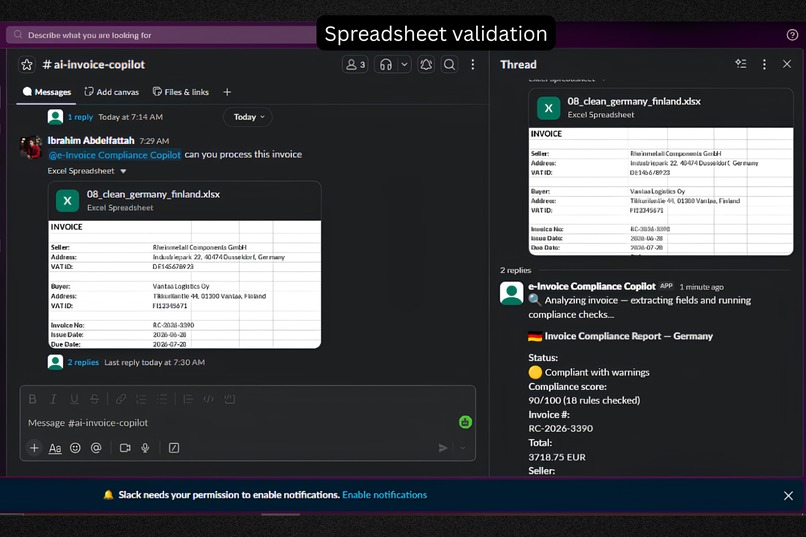
Task: Open the 1 reply thread link
Action: (x=80, y=117)
